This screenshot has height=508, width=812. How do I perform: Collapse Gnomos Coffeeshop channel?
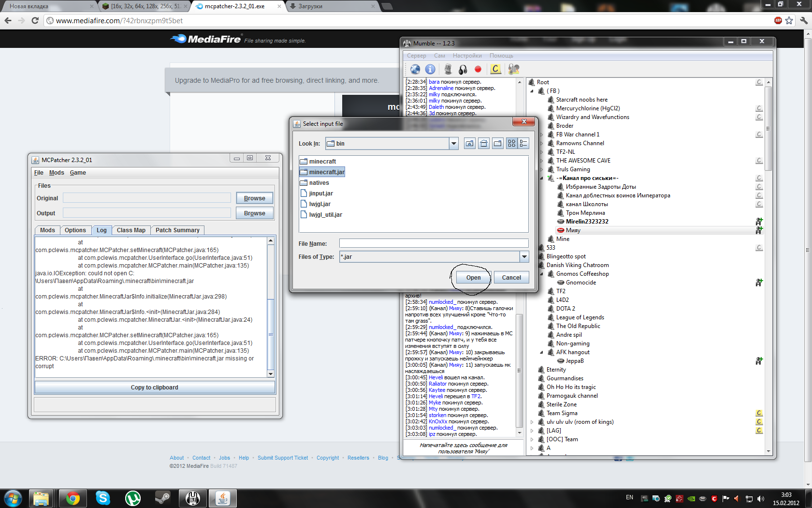pyautogui.click(x=542, y=274)
